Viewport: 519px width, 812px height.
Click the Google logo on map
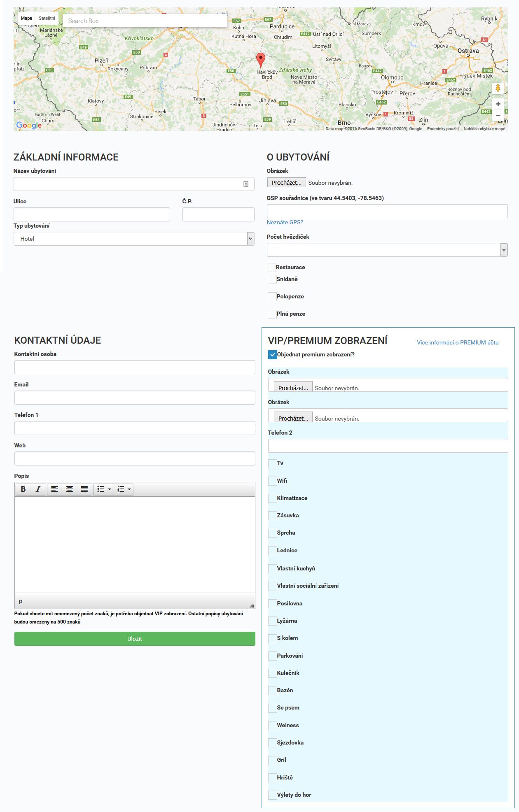coord(29,125)
